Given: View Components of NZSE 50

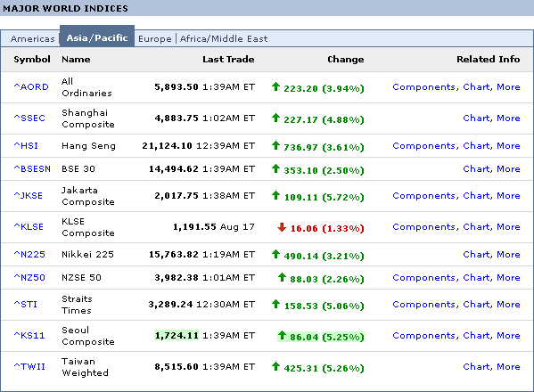Looking at the screenshot, I should [424, 278].
